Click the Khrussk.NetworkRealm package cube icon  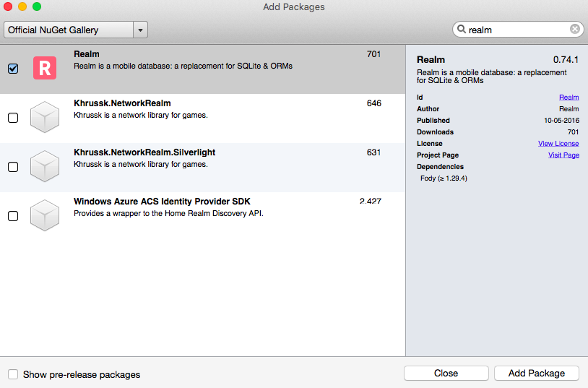45,117
